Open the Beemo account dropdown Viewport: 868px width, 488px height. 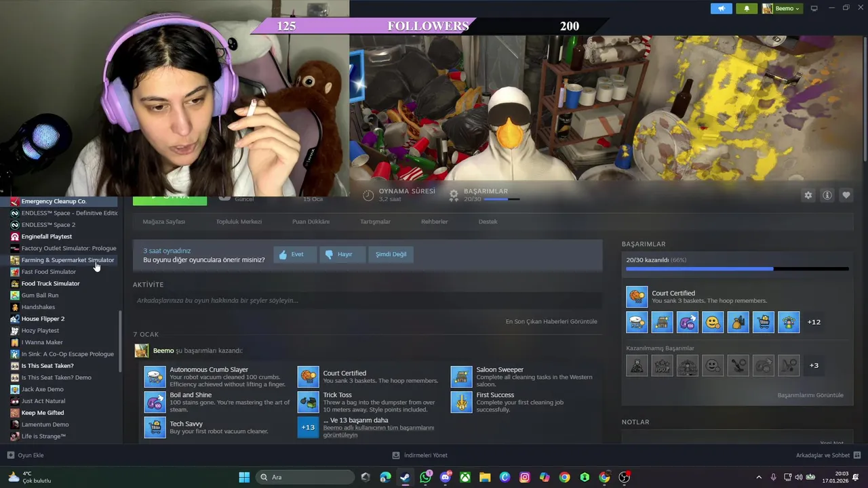[781, 8]
